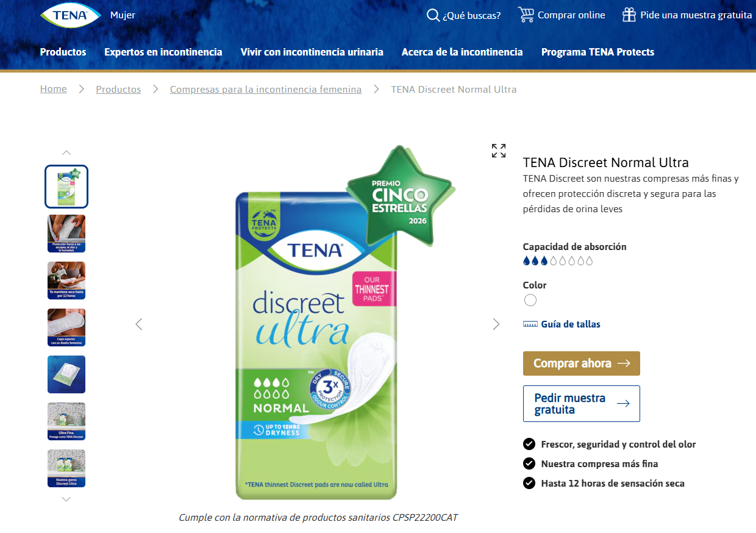Show next product image with right arrow
The image size is (756, 533).
[x=496, y=324]
